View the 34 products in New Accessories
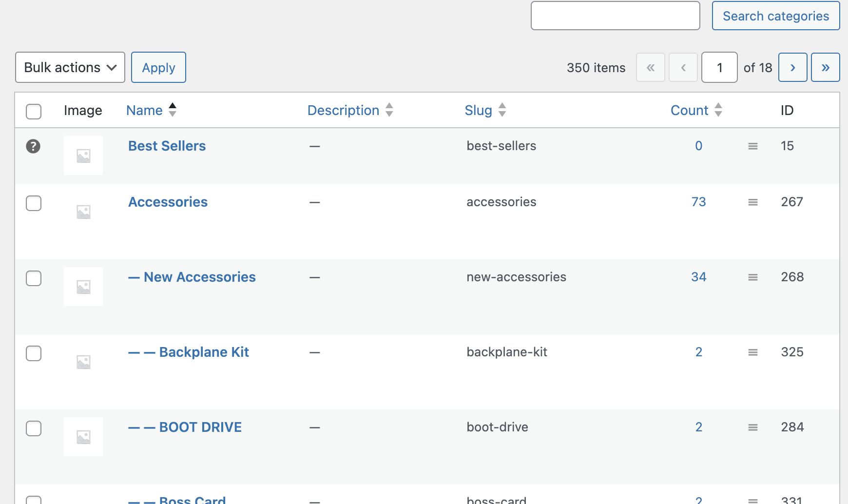 pyautogui.click(x=699, y=277)
